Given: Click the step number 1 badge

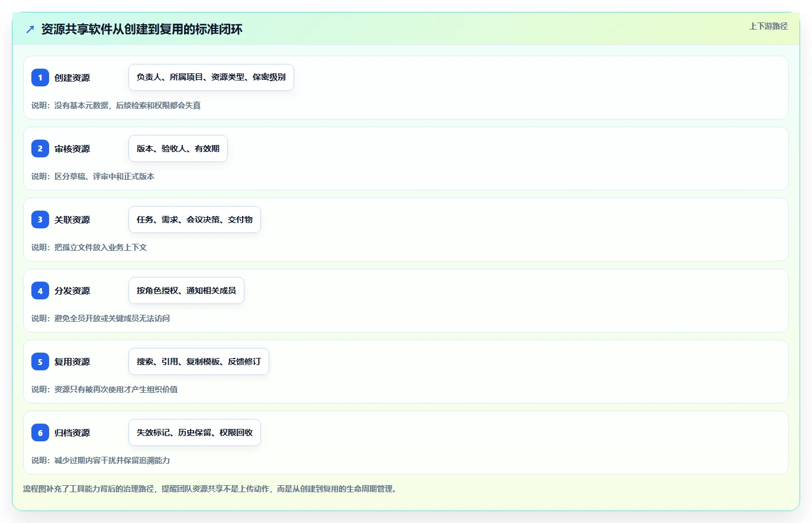Looking at the screenshot, I should (40, 78).
